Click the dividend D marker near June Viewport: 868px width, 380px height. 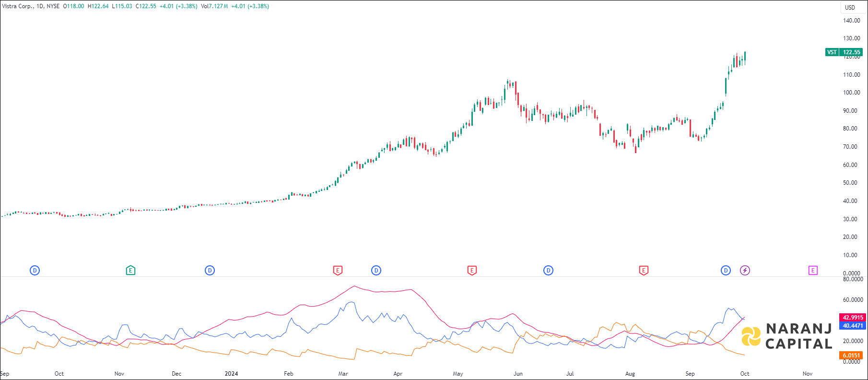[x=548, y=271]
